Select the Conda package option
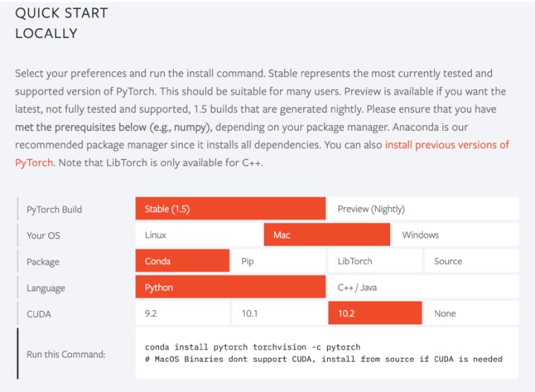Viewport: 535px width, 392px height. [182, 261]
